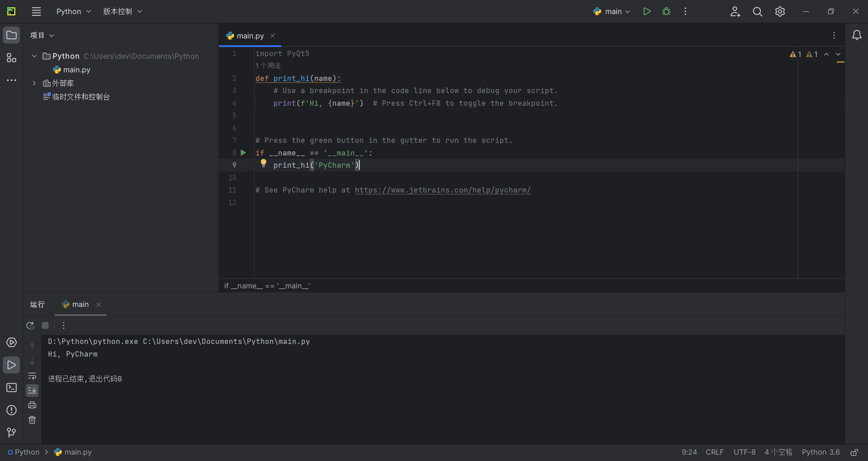
Task: Open the Python project dropdown in title bar
Action: (73, 11)
